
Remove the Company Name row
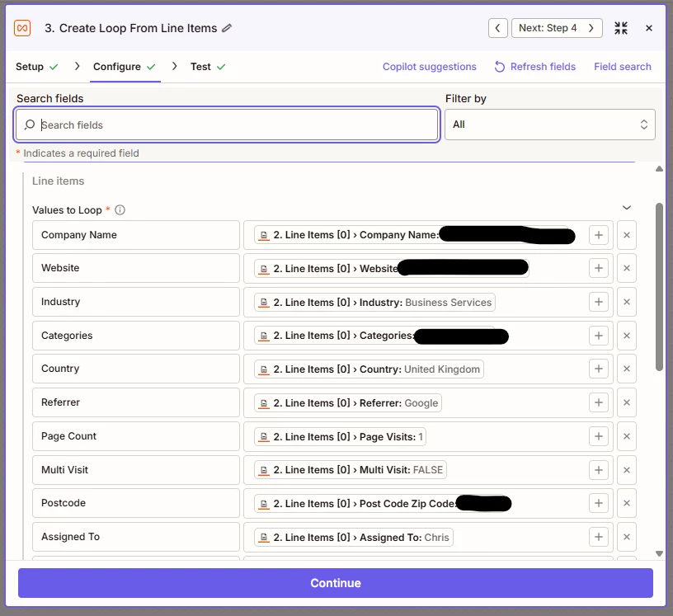tap(627, 235)
